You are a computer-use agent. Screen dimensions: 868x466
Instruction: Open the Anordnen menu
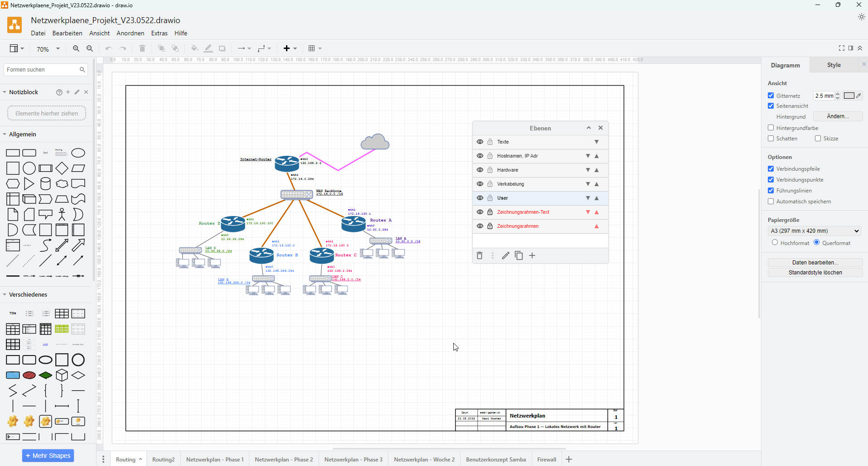131,33
